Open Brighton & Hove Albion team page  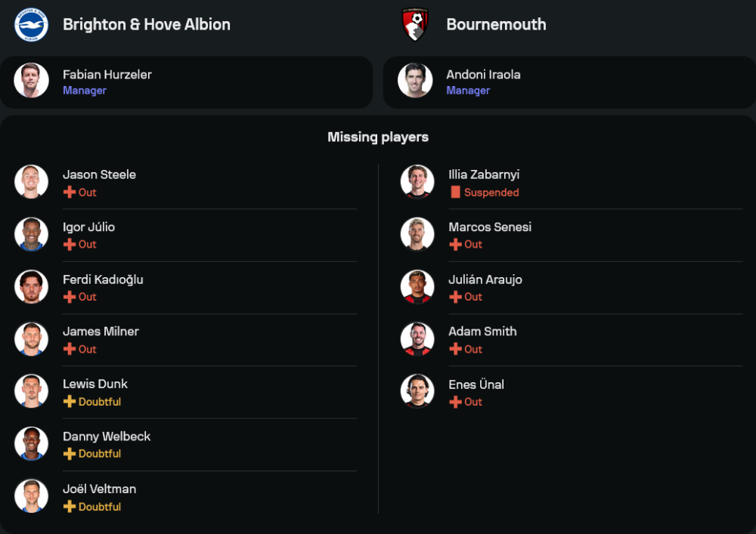pyautogui.click(x=147, y=24)
